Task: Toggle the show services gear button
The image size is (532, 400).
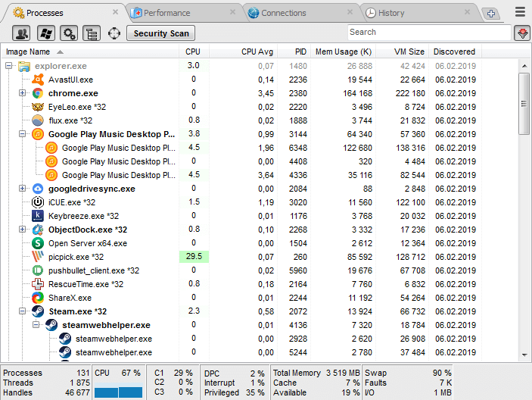Action: [x=69, y=33]
